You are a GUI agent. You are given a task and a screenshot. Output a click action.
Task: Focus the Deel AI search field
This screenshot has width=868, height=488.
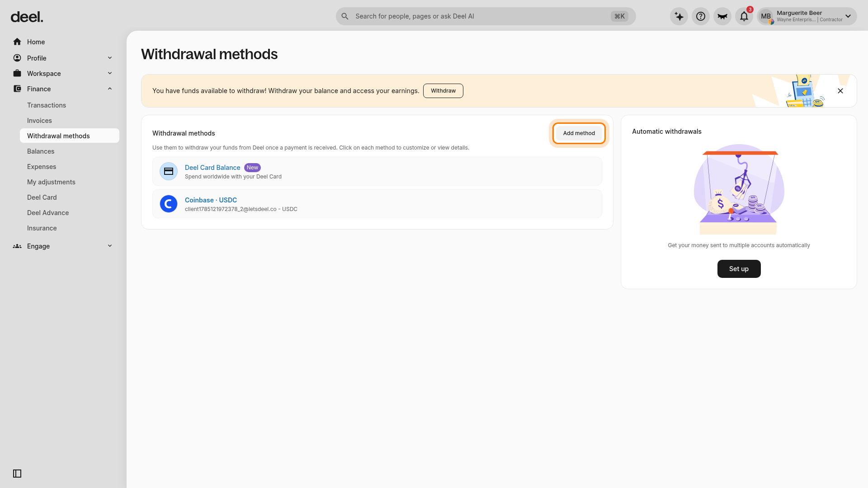pos(486,16)
